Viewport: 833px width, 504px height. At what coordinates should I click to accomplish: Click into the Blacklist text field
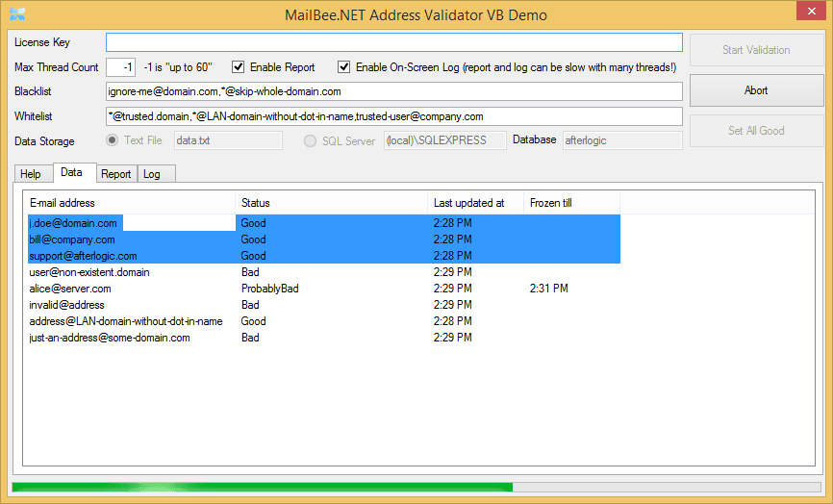394,91
